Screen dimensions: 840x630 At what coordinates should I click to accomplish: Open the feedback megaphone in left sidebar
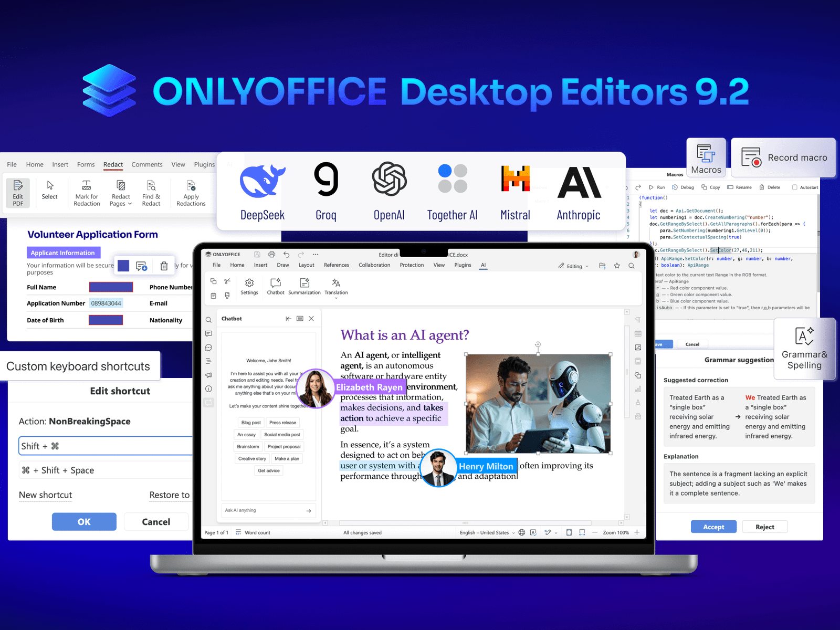[x=208, y=375]
